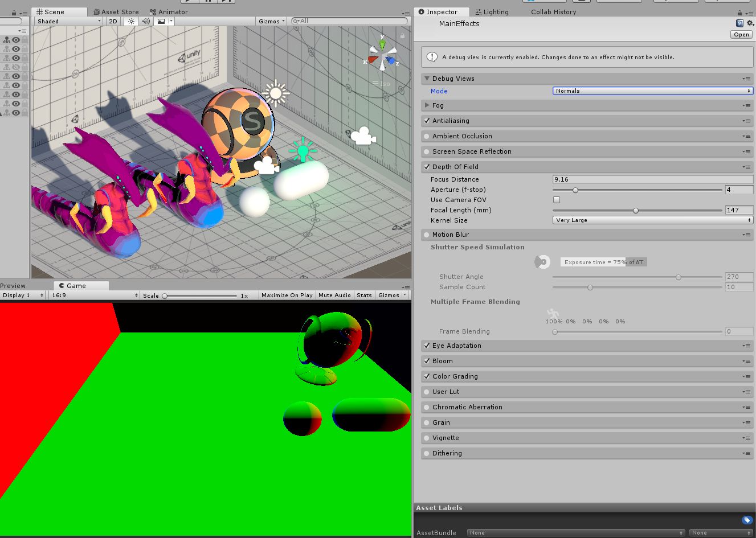Open the Shaded draw mode dropdown
The image size is (756, 538).
pyautogui.click(x=68, y=21)
